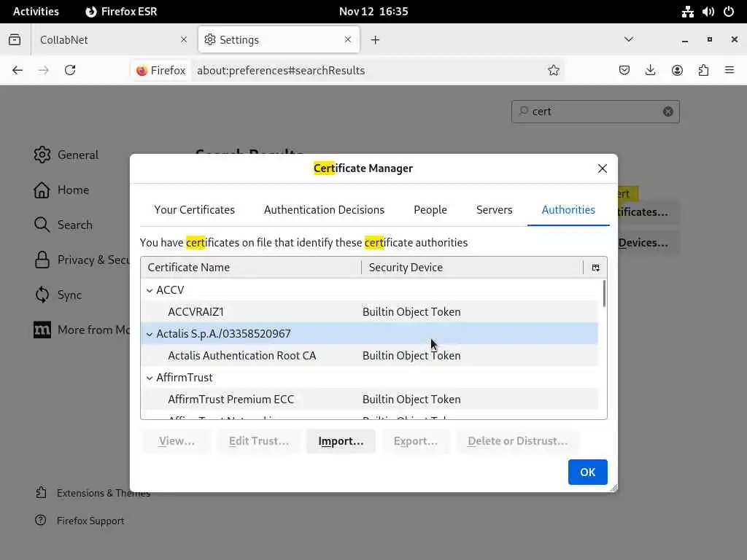Close the CollabNet tab

coord(184,39)
